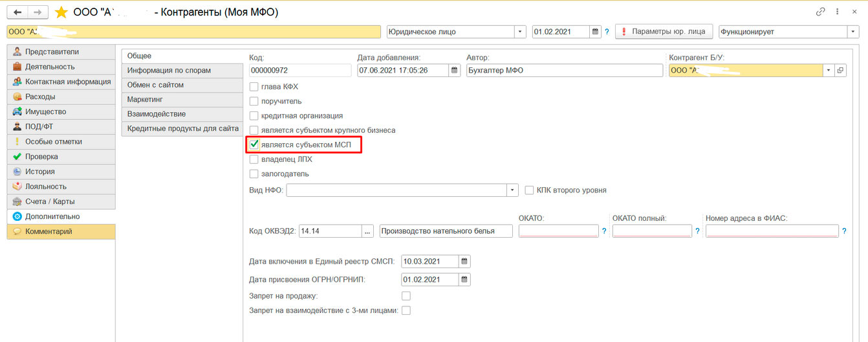Expand the Вид НФО dropdown
Image resolution: width=868 pixels, height=342 pixels.
pos(513,190)
